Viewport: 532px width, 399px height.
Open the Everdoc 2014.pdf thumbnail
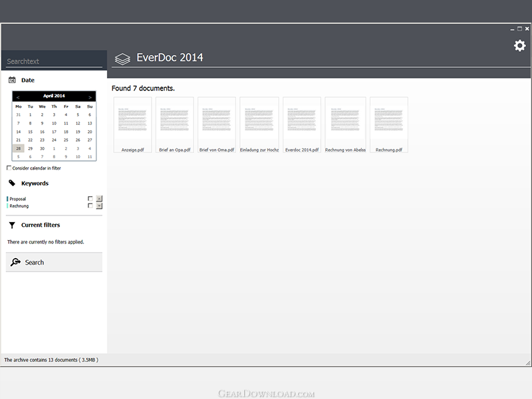click(302, 125)
